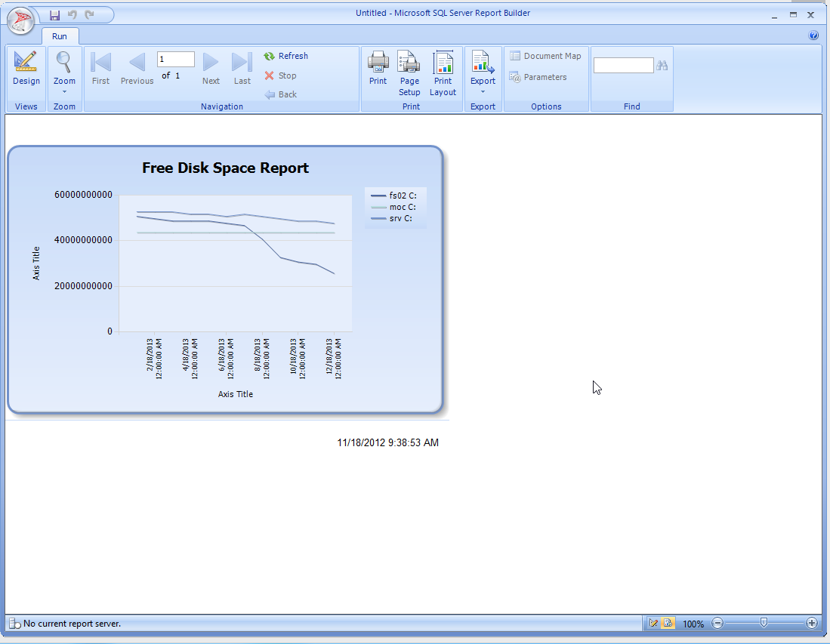
Task: Click the current page number field
Action: pos(175,59)
